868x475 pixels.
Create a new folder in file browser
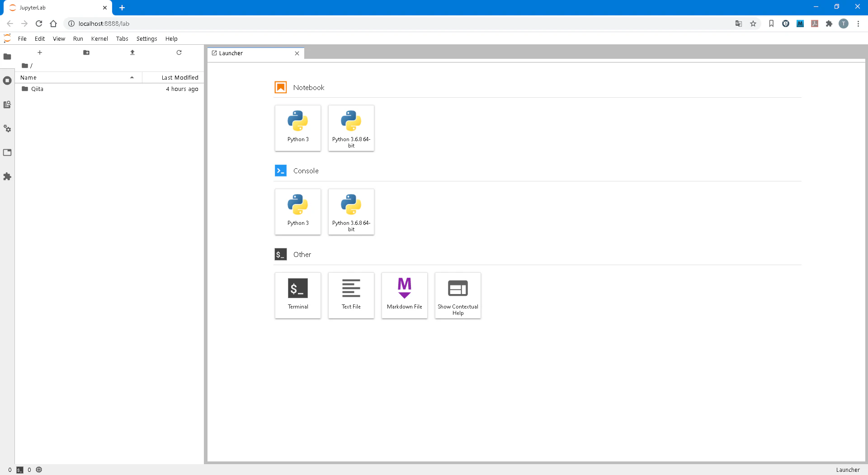coord(86,52)
